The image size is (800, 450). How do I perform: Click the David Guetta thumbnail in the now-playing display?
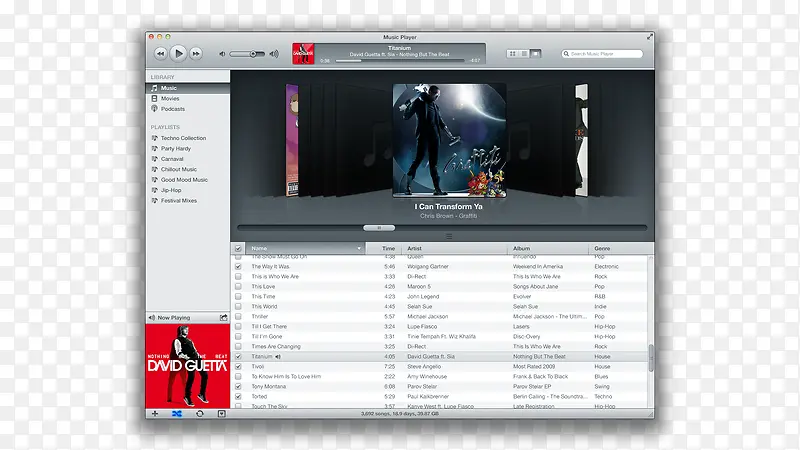point(303,54)
